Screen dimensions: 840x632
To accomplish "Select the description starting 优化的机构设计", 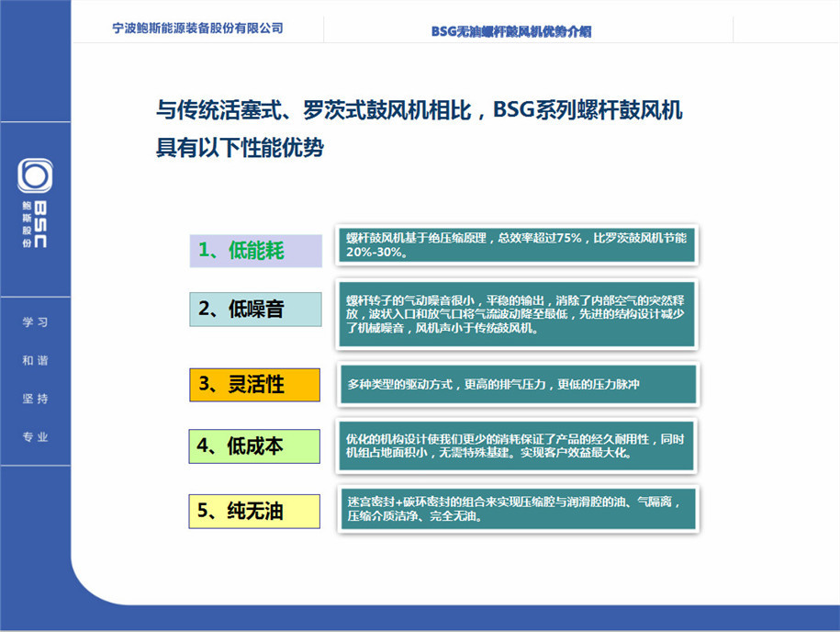I will [x=517, y=446].
